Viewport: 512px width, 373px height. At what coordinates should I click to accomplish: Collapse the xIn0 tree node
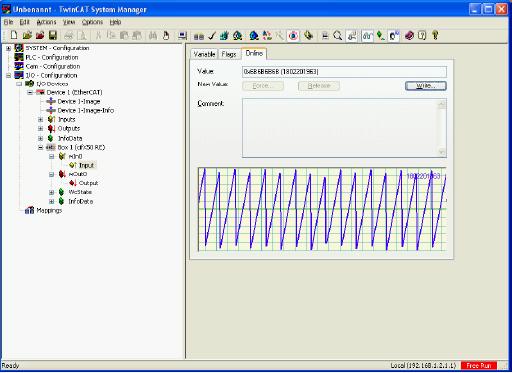pyautogui.click(x=52, y=156)
